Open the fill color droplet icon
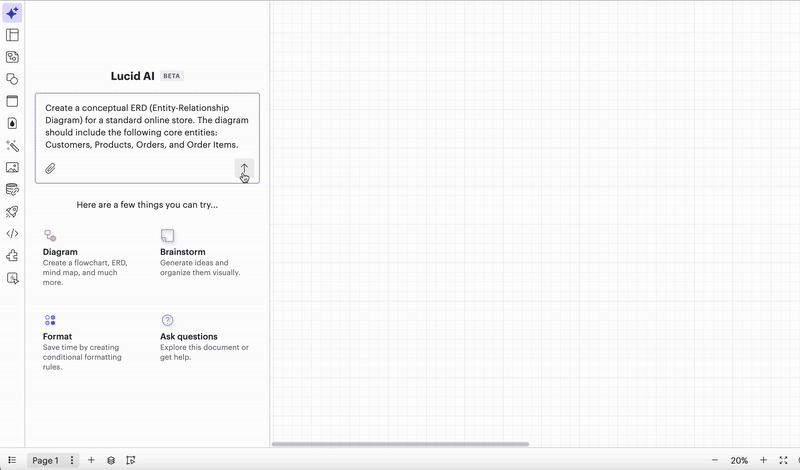This screenshot has height=470, width=800. point(12,123)
